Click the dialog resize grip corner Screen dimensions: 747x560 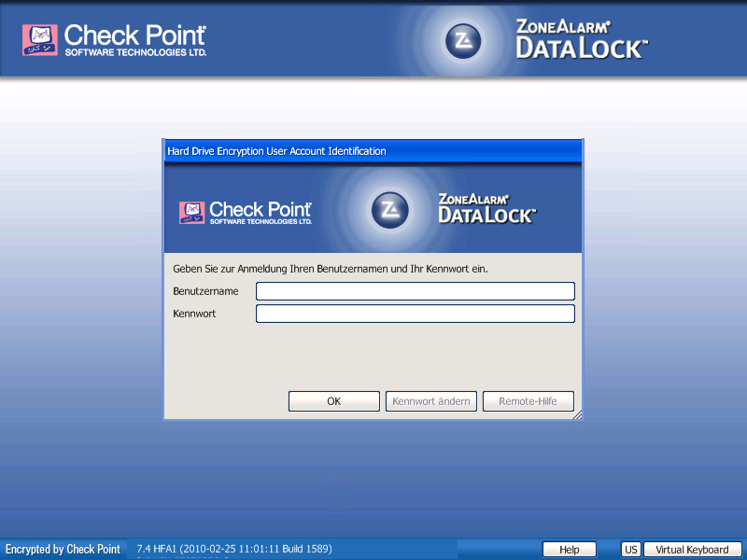click(x=577, y=414)
